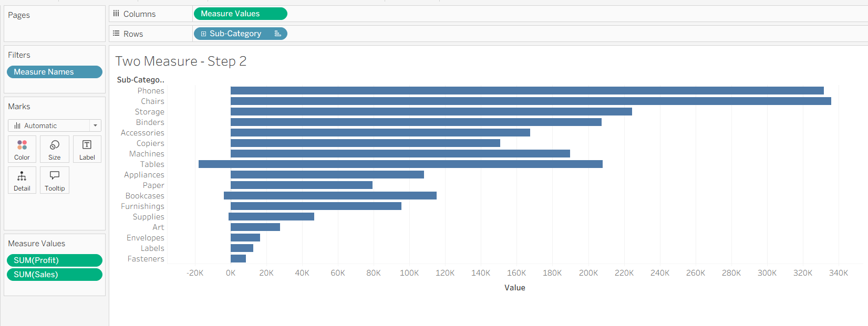Click the Measure Names filter pill

click(x=54, y=72)
